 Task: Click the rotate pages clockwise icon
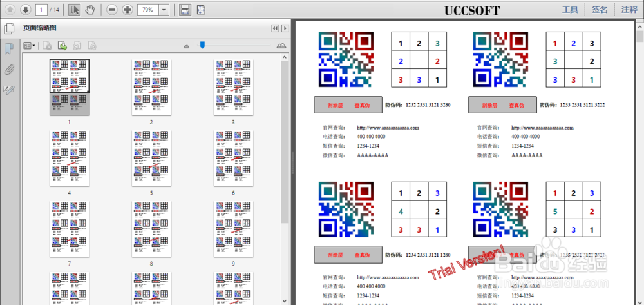92,46
